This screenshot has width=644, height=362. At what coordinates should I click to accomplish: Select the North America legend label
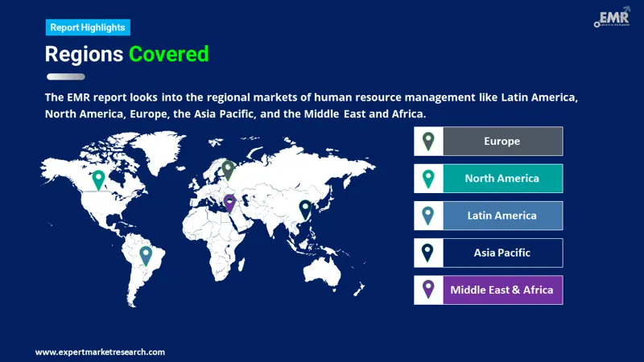[502, 179]
